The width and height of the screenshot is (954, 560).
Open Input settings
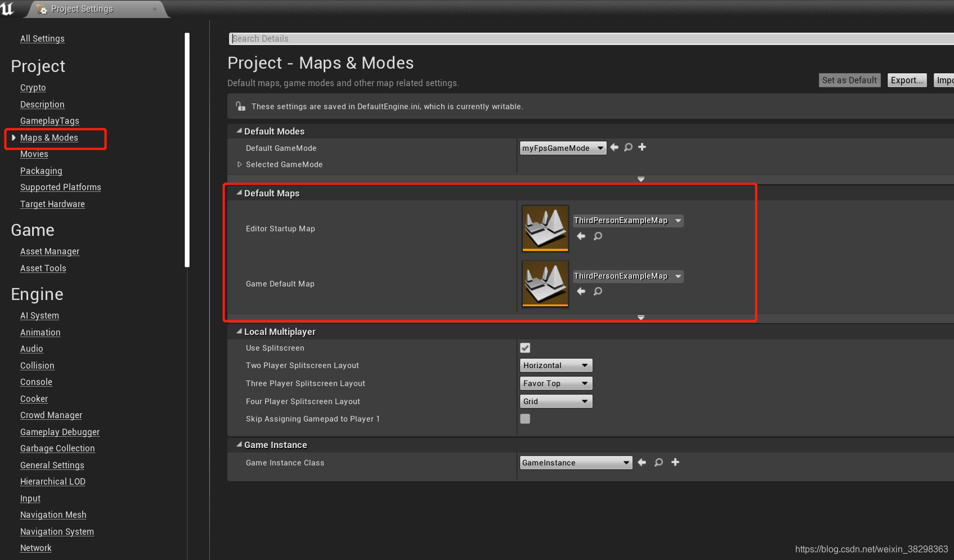(x=30, y=499)
